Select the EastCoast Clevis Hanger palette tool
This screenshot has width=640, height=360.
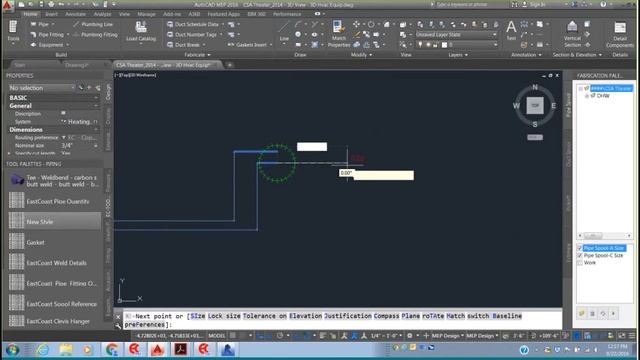click(x=54, y=321)
